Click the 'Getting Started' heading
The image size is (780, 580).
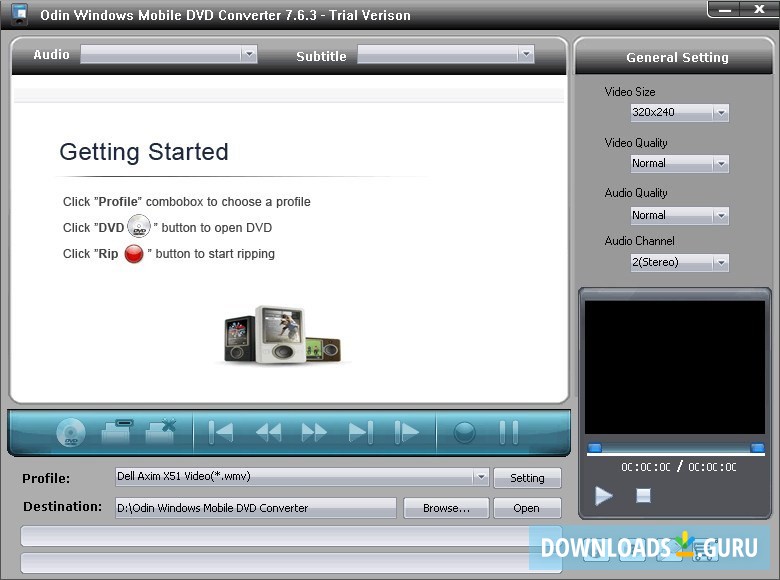click(144, 152)
